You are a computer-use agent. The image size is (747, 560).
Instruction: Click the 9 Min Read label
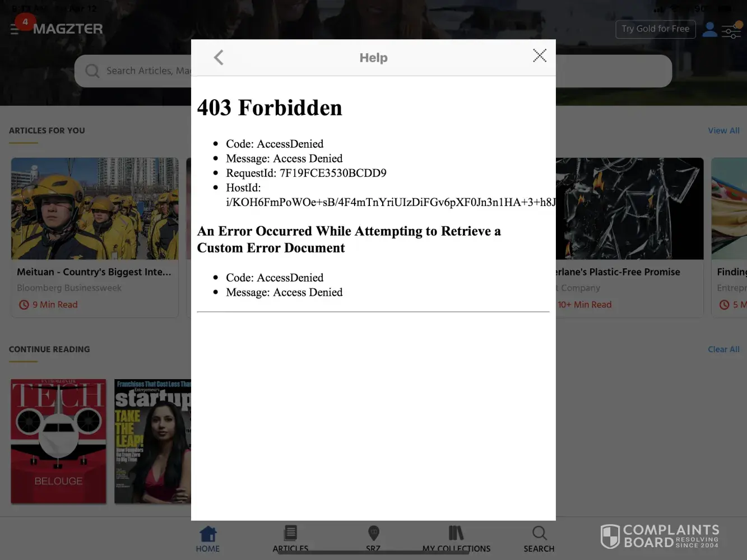coord(55,305)
